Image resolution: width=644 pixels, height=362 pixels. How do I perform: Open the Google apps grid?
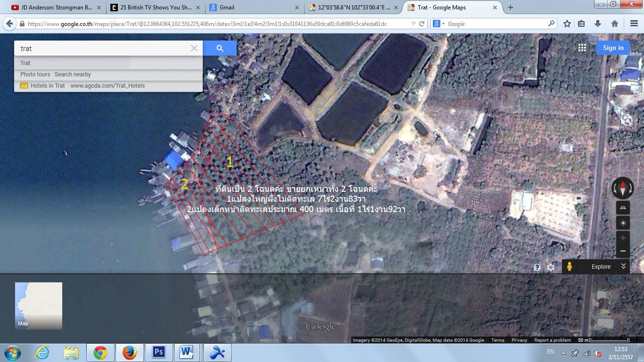pos(582,48)
